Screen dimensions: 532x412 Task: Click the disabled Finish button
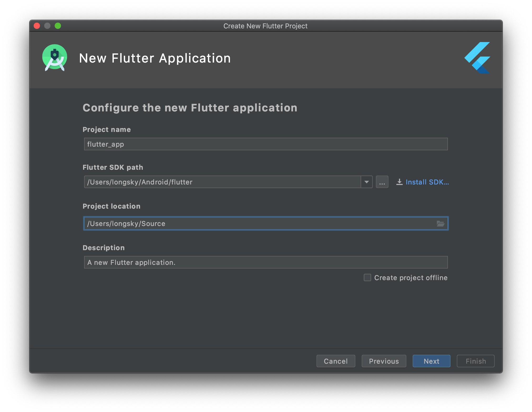[x=475, y=361]
